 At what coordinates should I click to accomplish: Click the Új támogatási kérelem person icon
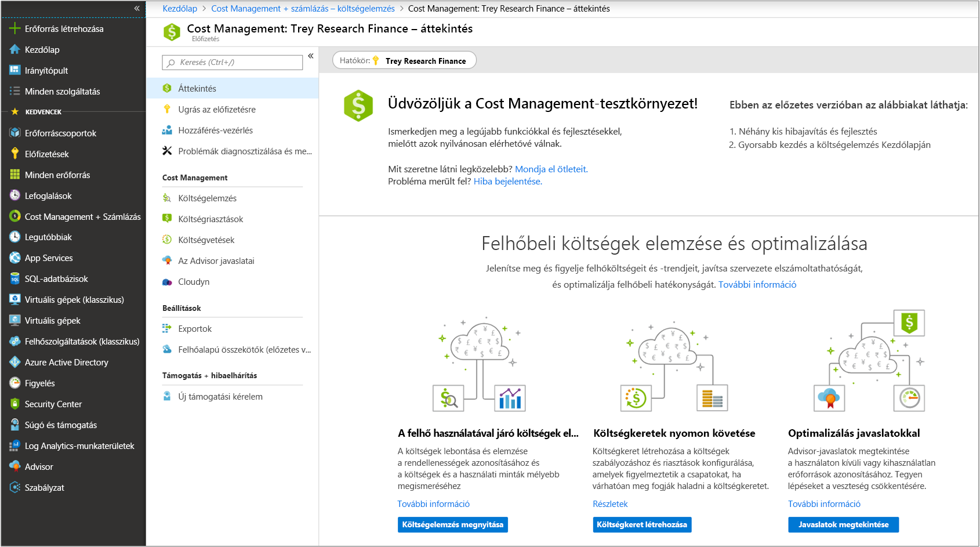coord(167,396)
